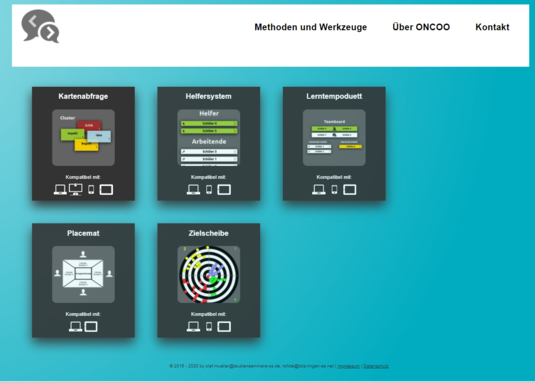
Task: Click the tablet icon under Zielscheibe
Action: click(224, 326)
